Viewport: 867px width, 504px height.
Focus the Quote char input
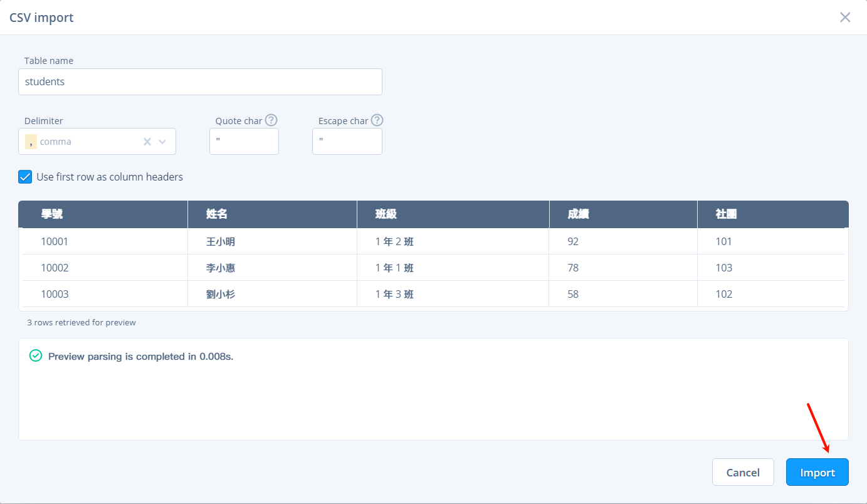(244, 141)
